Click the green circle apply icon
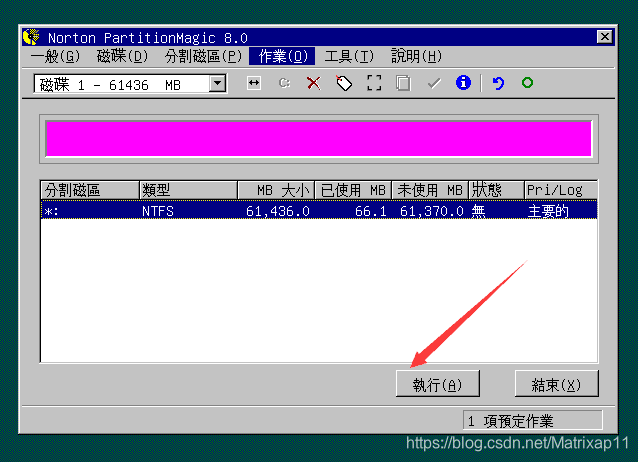 tap(527, 83)
